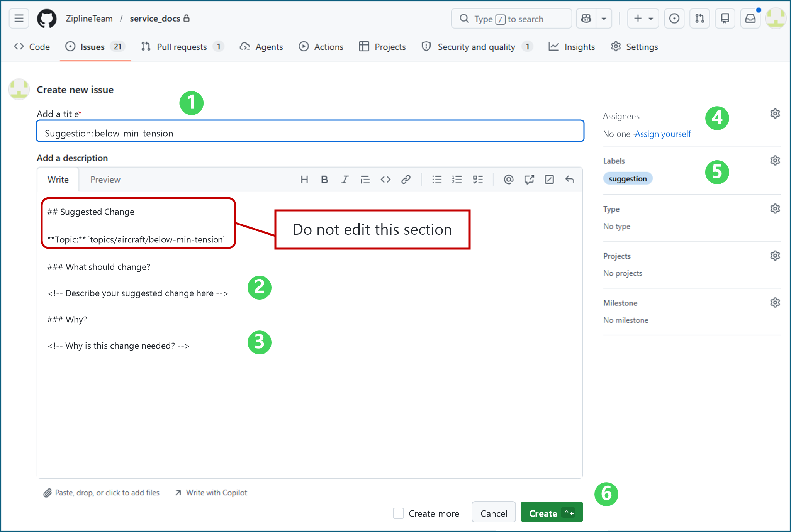Open the Labels gear settings
Image resolution: width=791 pixels, height=532 pixels.
coord(775,160)
